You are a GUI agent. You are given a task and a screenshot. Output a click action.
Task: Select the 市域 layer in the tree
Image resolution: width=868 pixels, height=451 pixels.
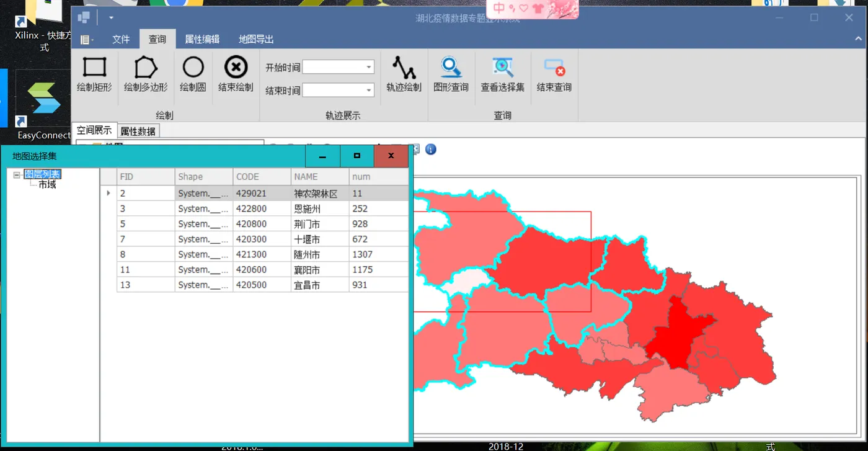click(47, 184)
